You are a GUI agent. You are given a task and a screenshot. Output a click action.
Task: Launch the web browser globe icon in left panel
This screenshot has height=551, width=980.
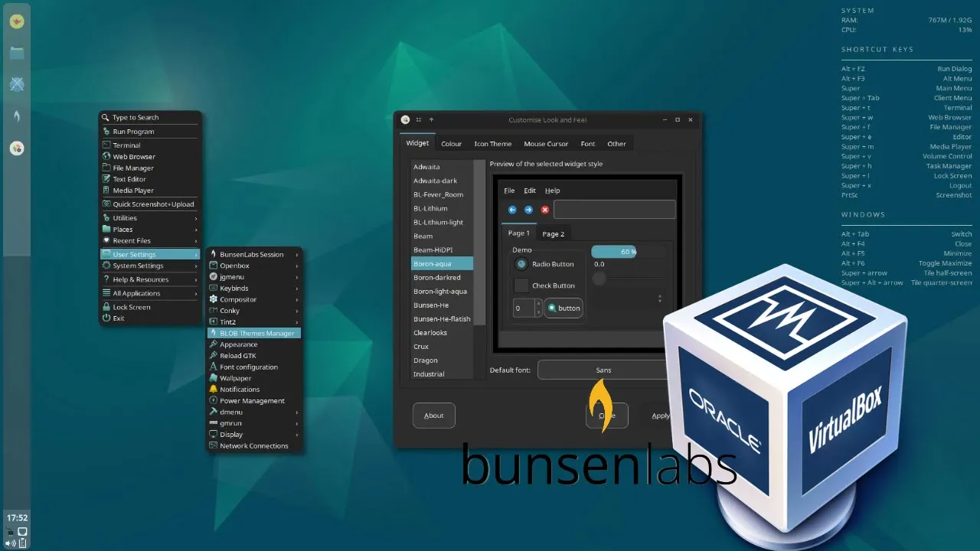16,84
